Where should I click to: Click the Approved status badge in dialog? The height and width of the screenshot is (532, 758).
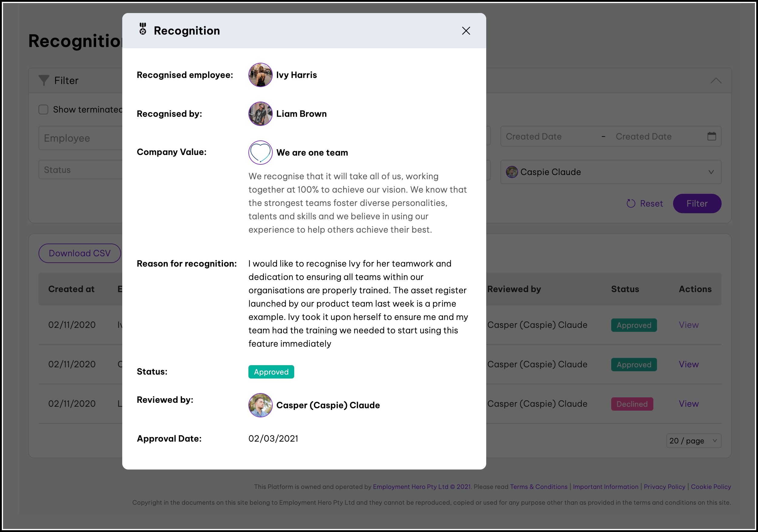271,372
